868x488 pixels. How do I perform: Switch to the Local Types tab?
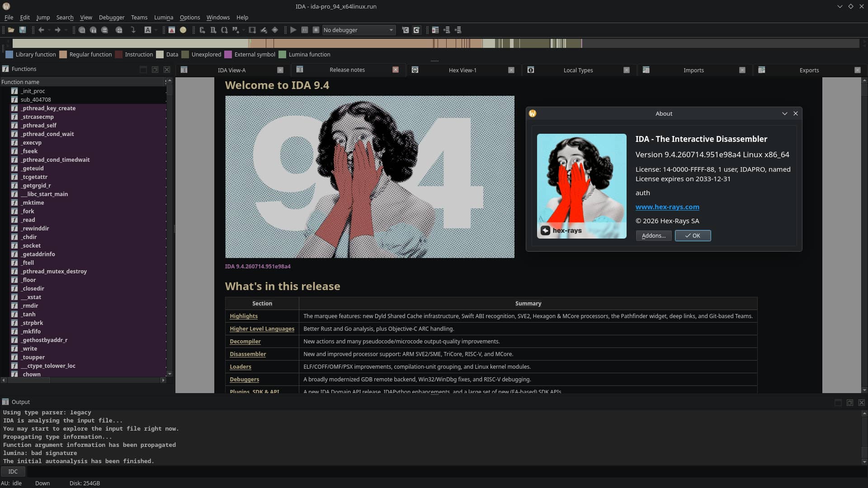578,70
